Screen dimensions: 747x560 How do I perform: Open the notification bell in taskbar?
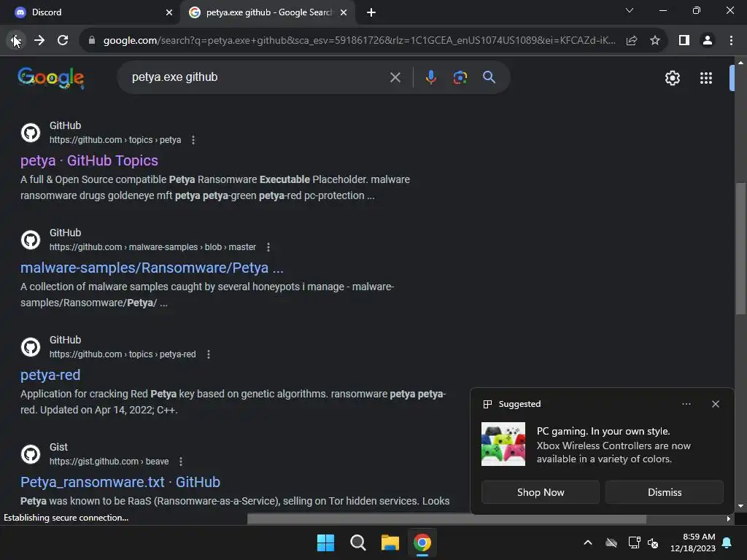(x=727, y=542)
